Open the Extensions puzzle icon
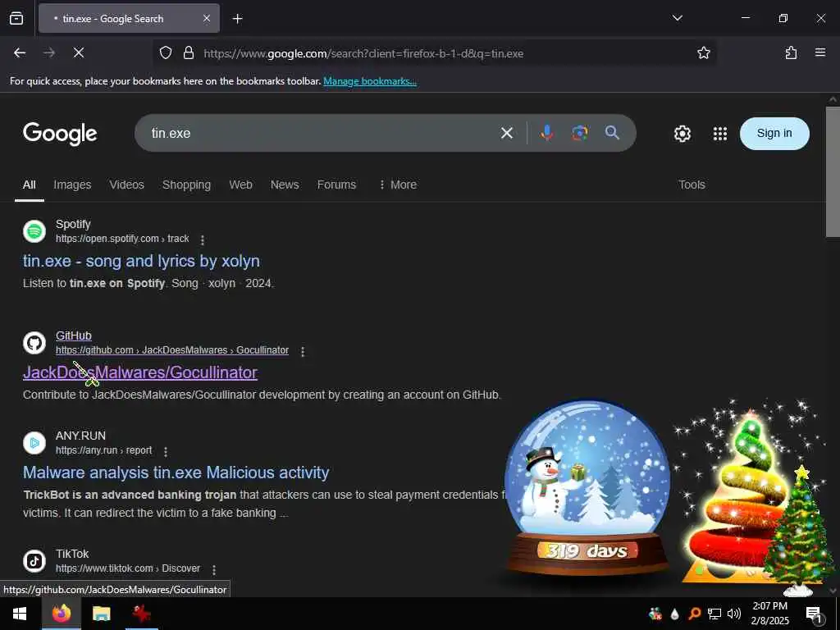 (x=791, y=52)
